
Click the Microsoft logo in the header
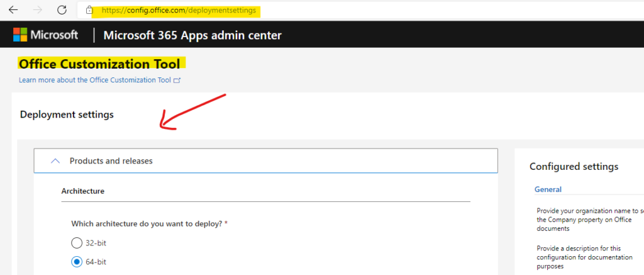click(x=45, y=35)
